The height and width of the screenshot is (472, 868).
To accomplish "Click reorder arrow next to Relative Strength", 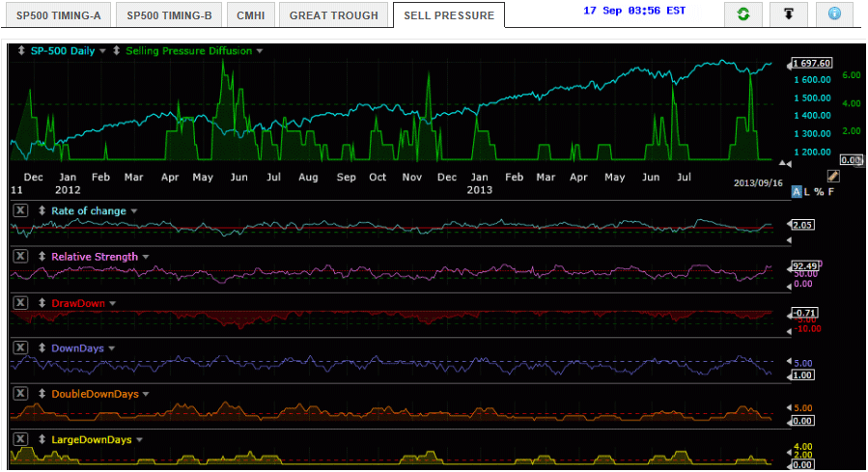I will point(42,256).
